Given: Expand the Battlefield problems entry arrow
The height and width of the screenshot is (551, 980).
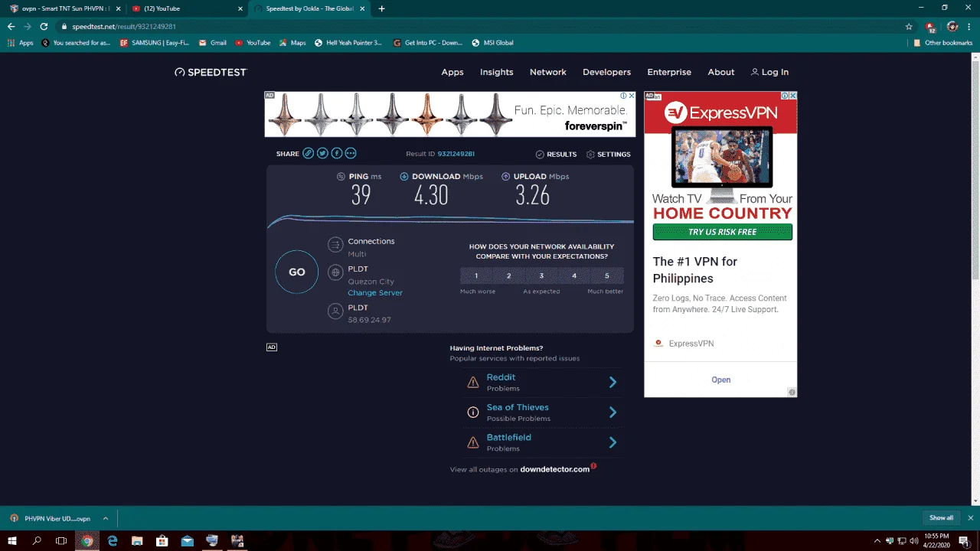Looking at the screenshot, I should click(612, 442).
